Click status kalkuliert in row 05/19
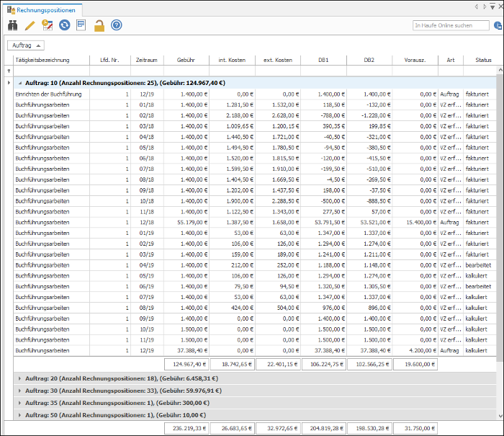 click(477, 276)
